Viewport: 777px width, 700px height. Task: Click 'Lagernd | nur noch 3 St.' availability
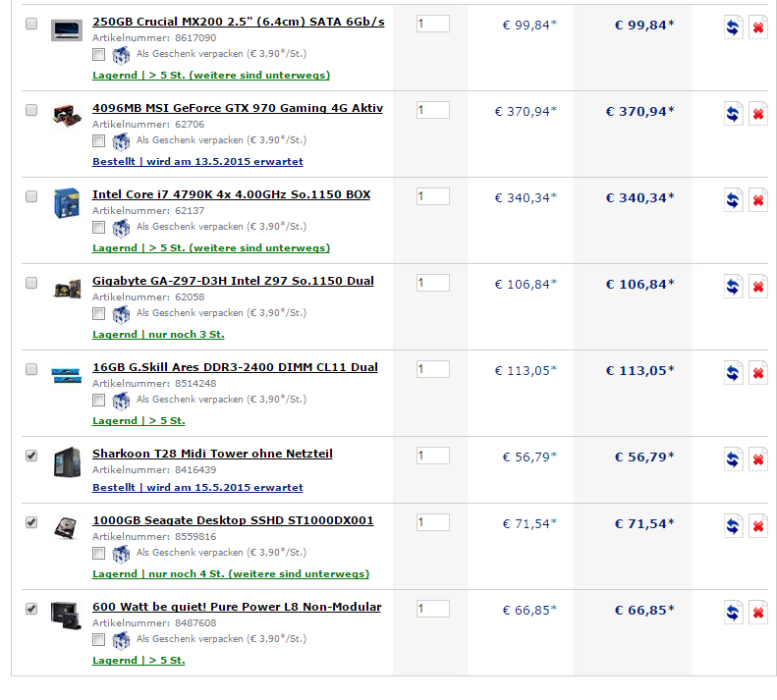158,335
